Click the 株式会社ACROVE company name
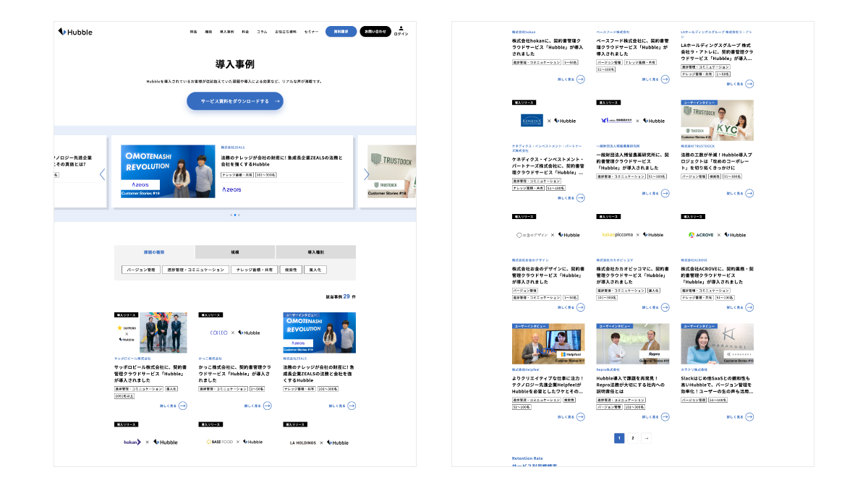The image size is (868, 488). (694, 260)
